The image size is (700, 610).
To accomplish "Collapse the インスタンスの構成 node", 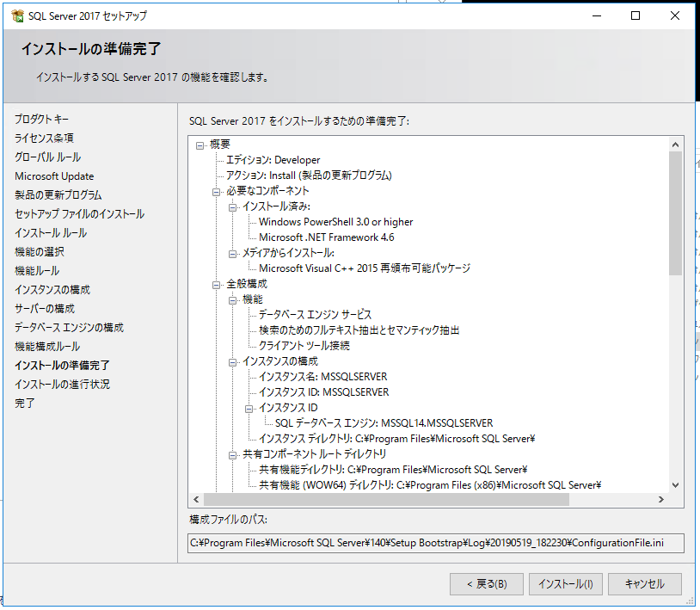I will pos(232,362).
